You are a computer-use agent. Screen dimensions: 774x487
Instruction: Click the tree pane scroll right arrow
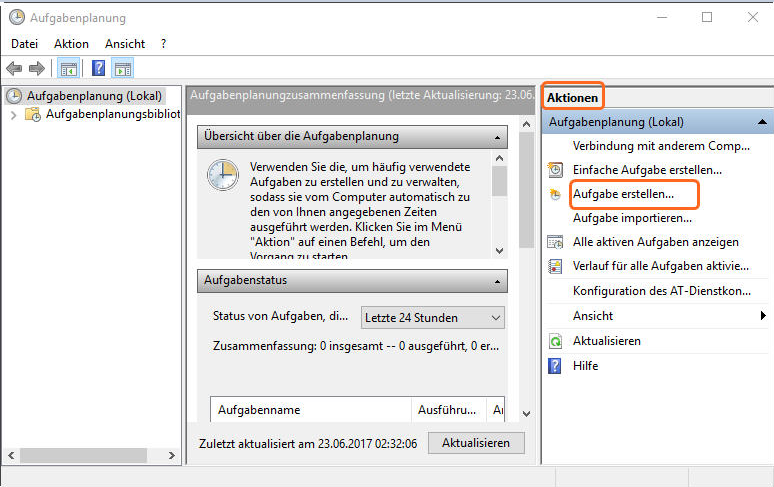[x=171, y=455]
